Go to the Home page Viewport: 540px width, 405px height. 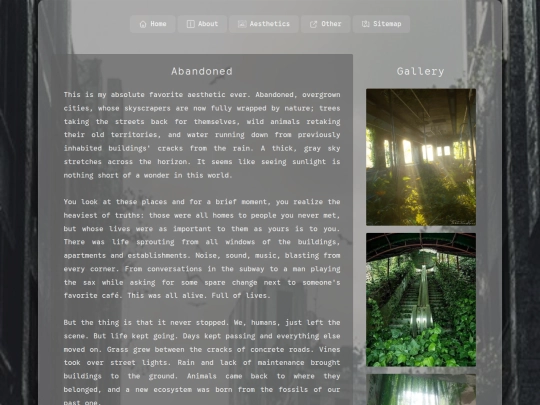pos(153,24)
